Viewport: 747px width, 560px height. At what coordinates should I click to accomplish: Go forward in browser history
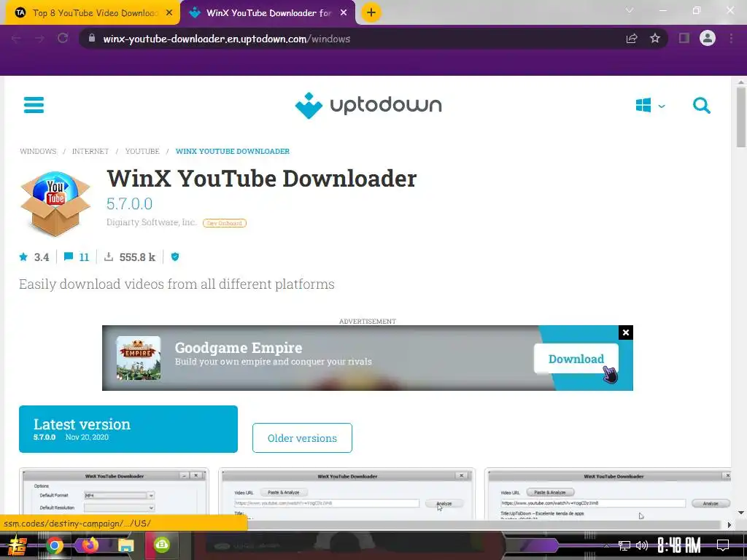[39, 39]
